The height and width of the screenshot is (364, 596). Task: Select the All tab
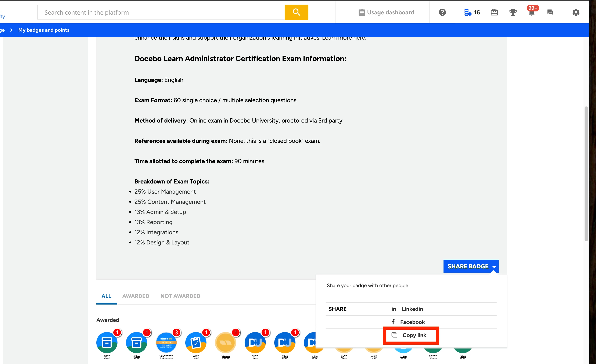pyautogui.click(x=106, y=296)
